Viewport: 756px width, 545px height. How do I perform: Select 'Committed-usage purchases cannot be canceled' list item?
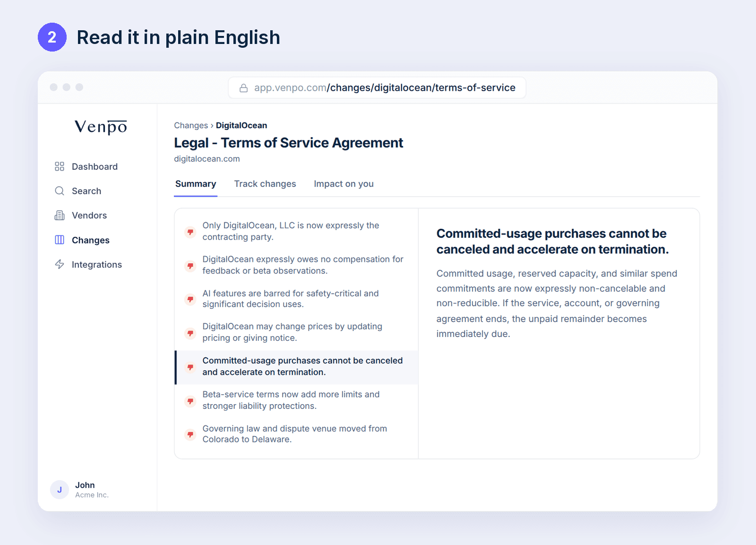click(296, 367)
